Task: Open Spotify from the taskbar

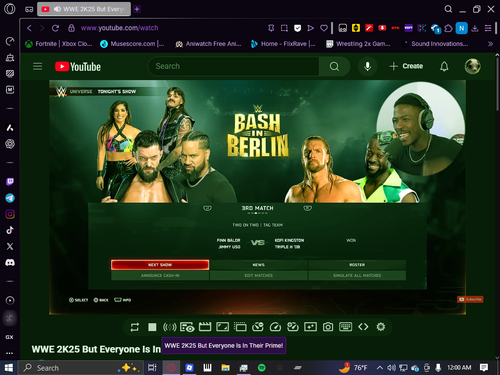Action: click(262, 368)
